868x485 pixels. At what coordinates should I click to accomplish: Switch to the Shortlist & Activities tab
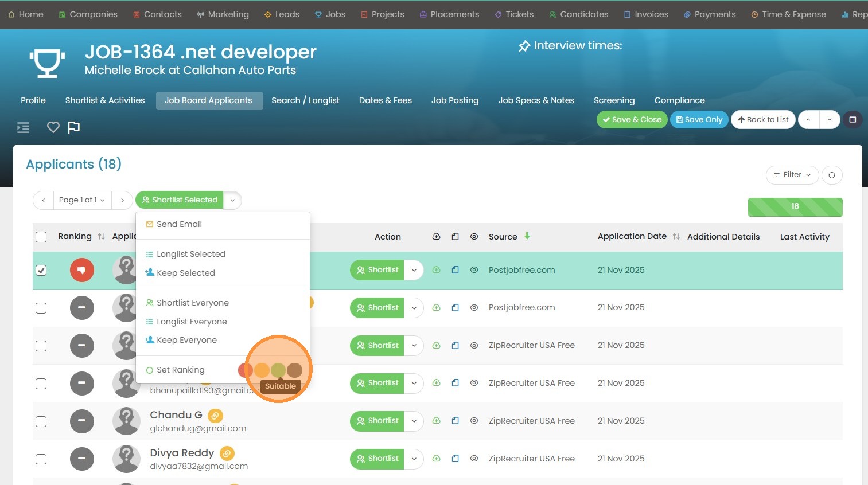[105, 100]
